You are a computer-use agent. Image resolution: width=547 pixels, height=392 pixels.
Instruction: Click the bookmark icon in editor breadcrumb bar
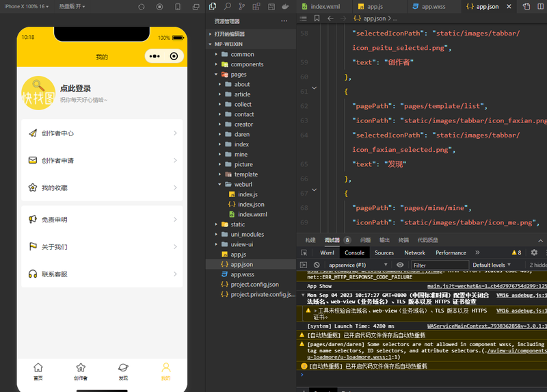point(317,18)
